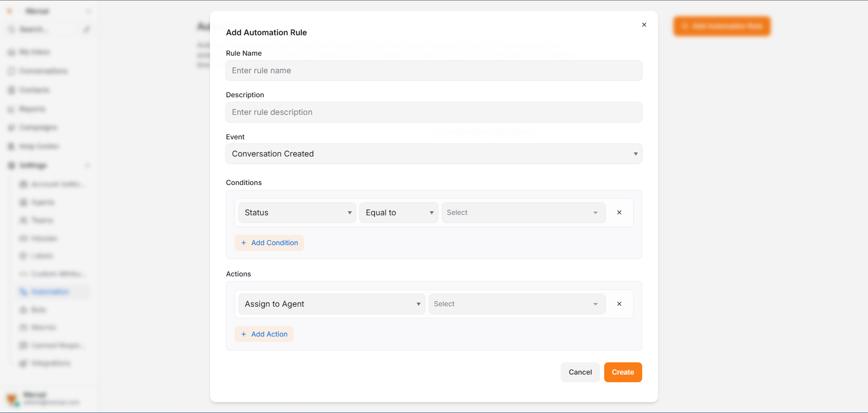Open Contacts using its sidebar icon
Screen dimensions: 868x413
coord(11,90)
